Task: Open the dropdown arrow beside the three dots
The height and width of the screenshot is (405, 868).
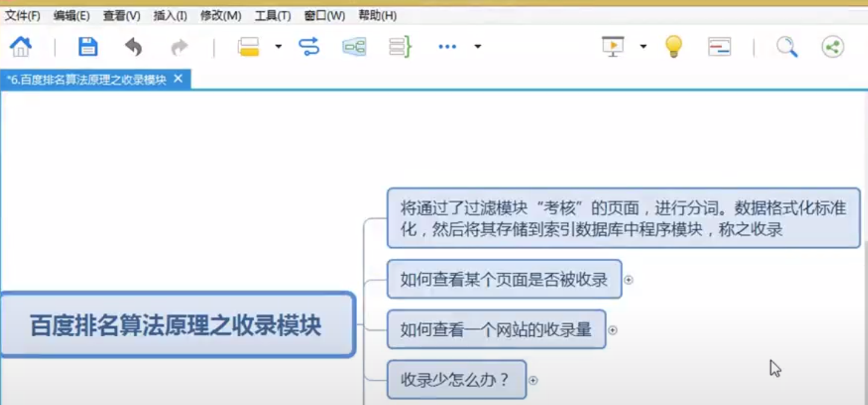Action: tap(478, 46)
